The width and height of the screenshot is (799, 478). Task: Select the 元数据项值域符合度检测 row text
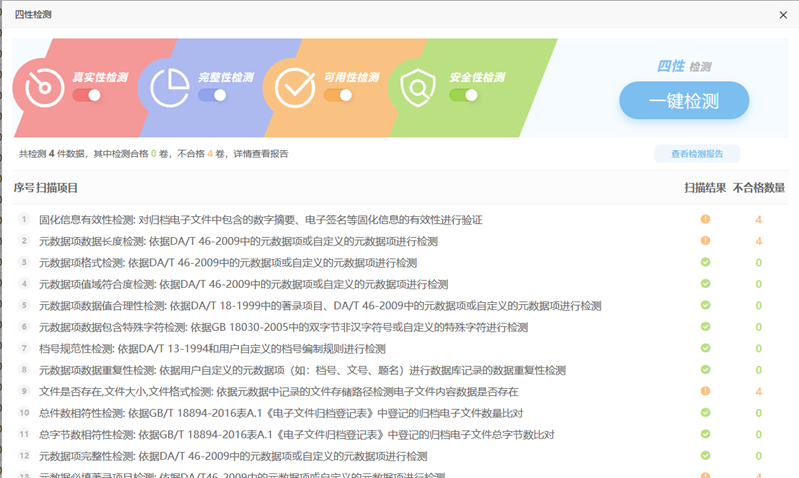244,284
